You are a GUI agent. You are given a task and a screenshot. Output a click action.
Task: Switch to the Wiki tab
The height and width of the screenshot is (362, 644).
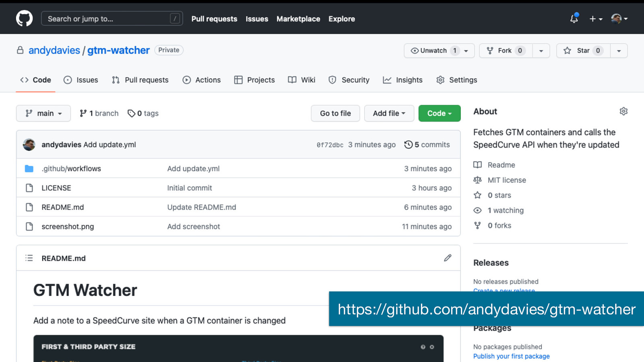302,80
